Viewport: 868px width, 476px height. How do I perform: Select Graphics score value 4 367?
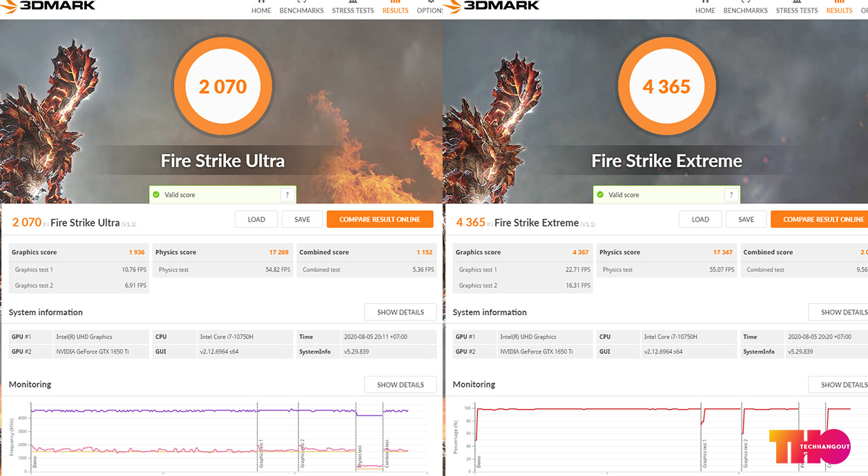point(581,252)
